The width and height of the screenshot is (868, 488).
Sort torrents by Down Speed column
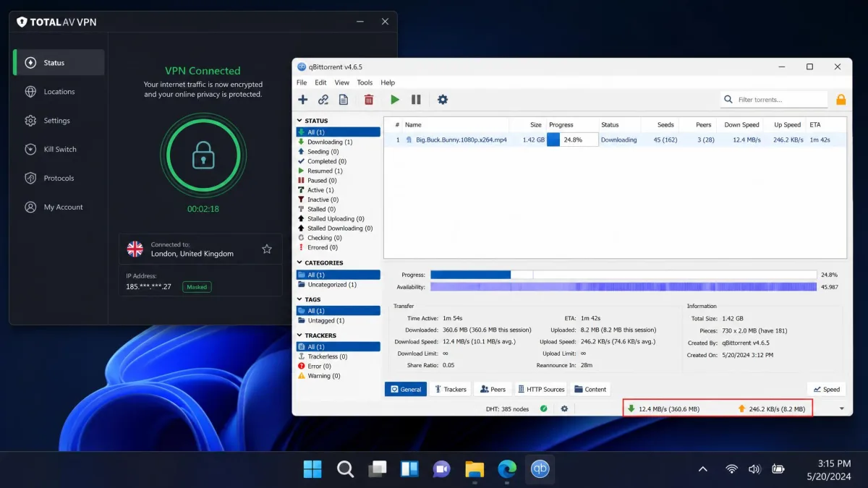click(742, 125)
